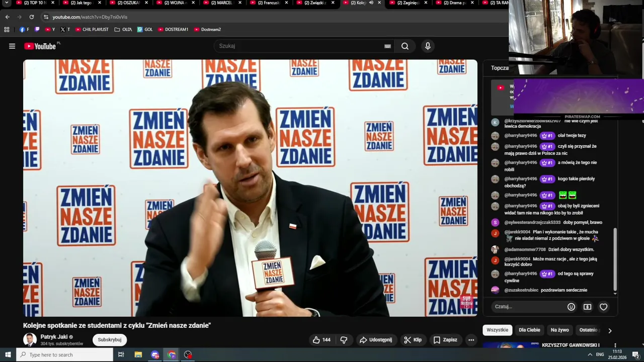Image resolution: width=644 pixels, height=362 pixels.
Task: Subscribe using Subskrybuj button
Action: pos(109,340)
